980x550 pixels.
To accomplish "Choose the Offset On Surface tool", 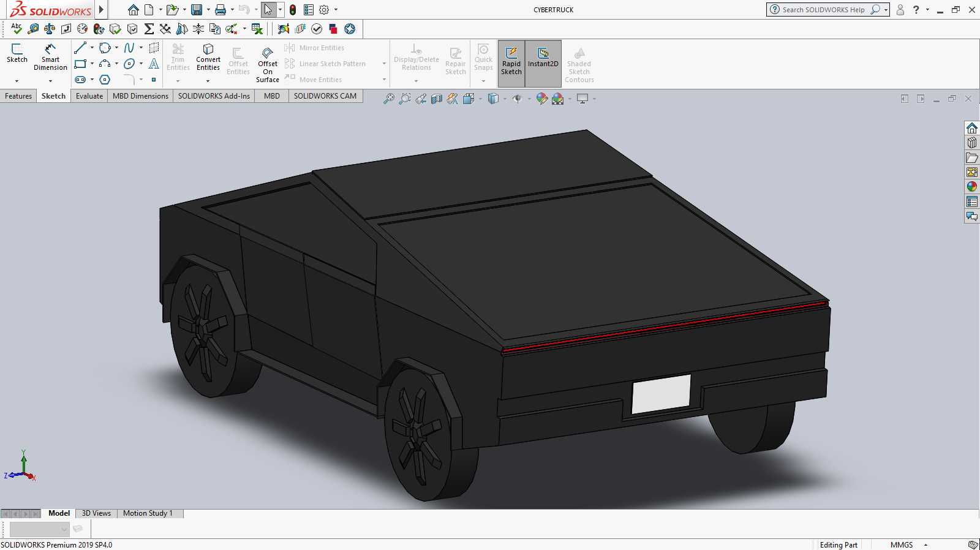I will click(x=268, y=64).
